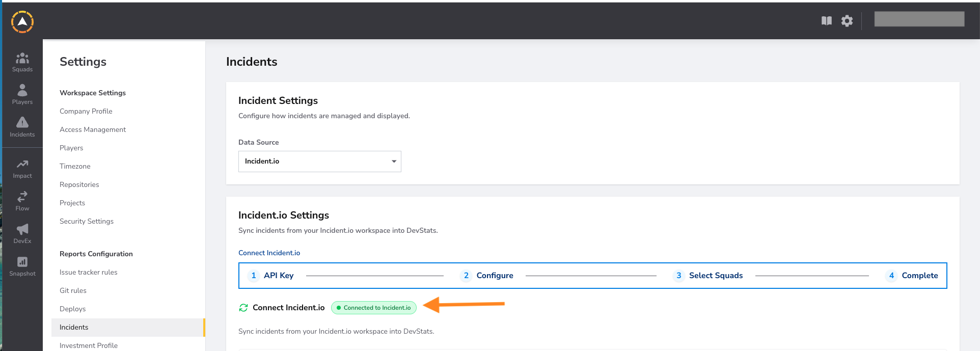Open Security Settings
The width and height of the screenshot is (980, 351).
(x=87, y=221)
